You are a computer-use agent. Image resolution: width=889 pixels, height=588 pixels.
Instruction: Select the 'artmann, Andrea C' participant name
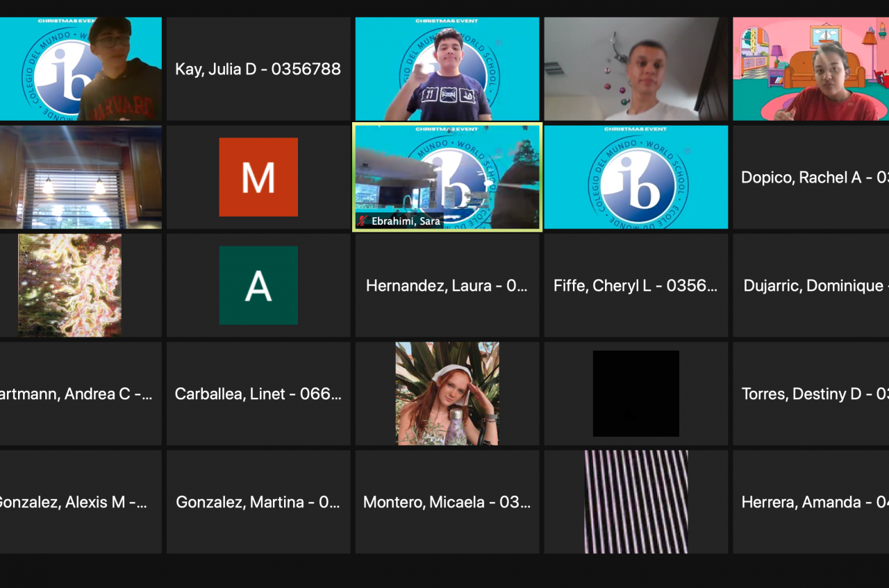tap(76, 394)
